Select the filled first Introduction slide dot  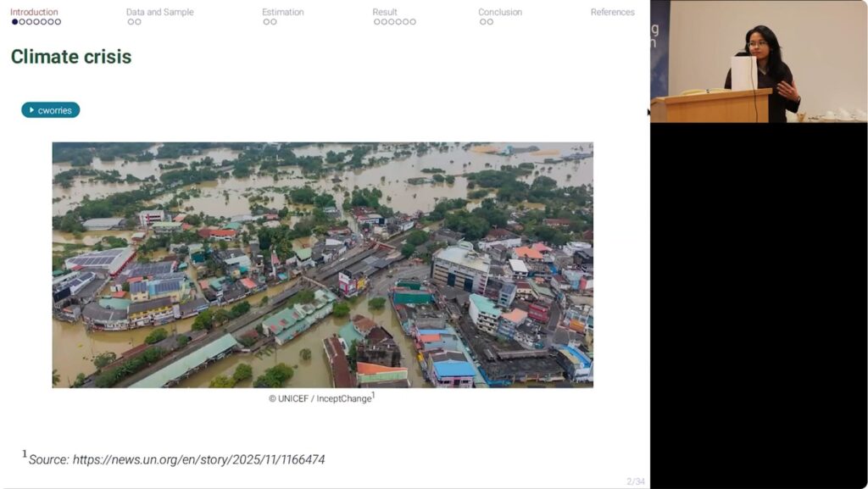(x=14, y=22)
